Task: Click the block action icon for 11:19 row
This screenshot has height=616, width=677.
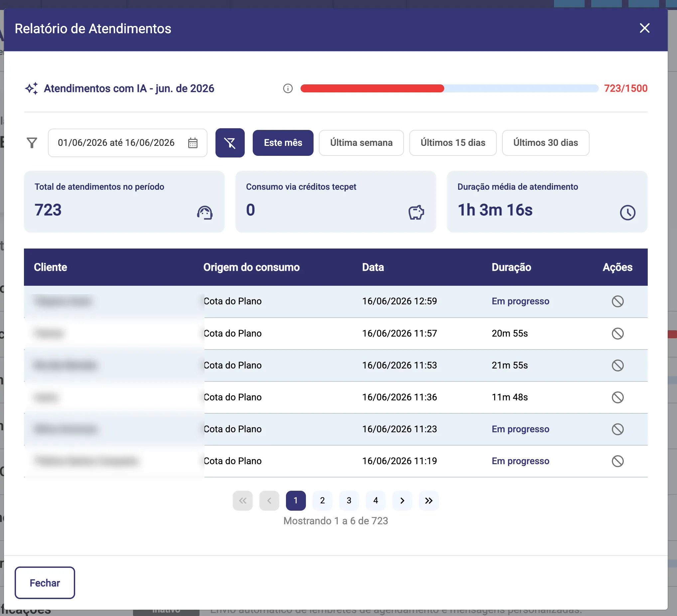Action: click(617, 461)
